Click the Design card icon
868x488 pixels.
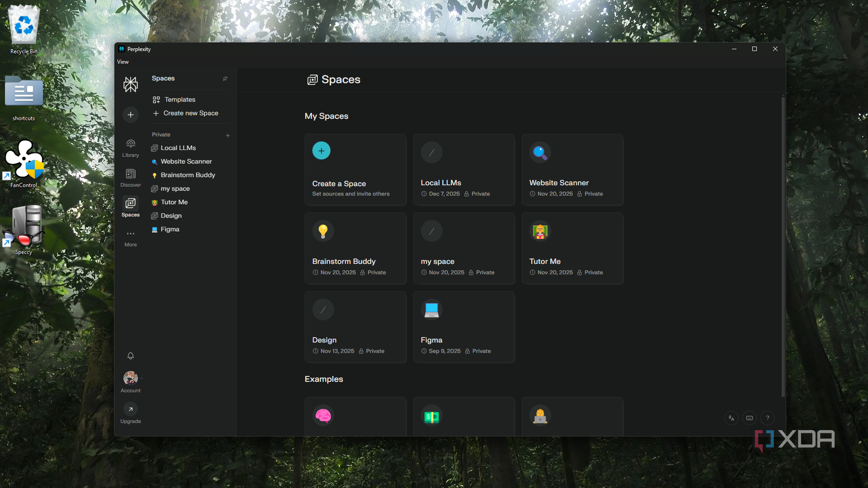(x=323, y=310)
